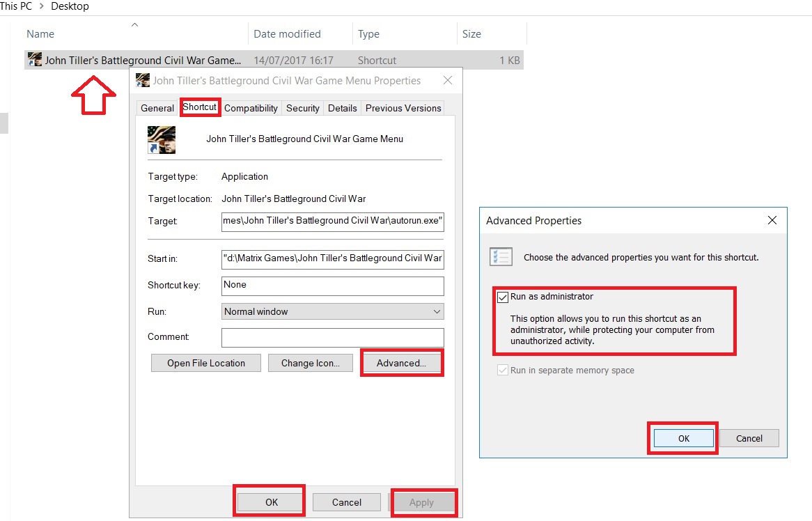
Task: Close the Advanced Properties dialog
Action: (x=772, y=220)
